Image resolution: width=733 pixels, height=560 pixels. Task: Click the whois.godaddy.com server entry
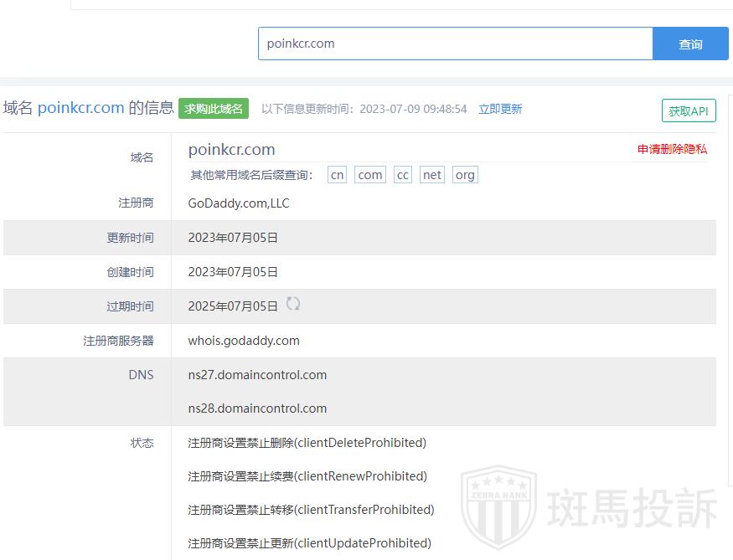click(244, 341)
